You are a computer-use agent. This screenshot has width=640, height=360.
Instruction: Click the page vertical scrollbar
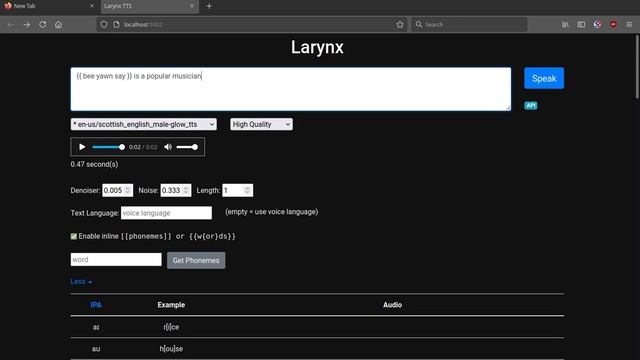(x=637, y=67)
